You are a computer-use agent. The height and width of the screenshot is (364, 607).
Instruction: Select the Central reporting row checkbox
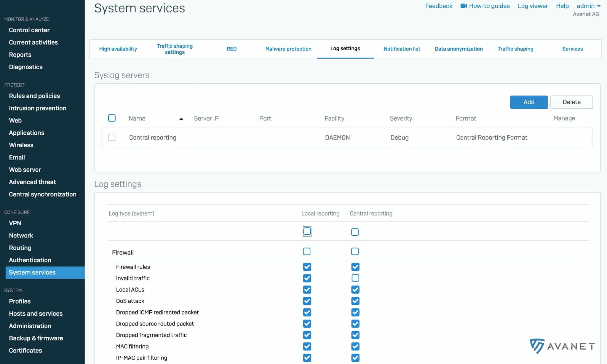112,137
